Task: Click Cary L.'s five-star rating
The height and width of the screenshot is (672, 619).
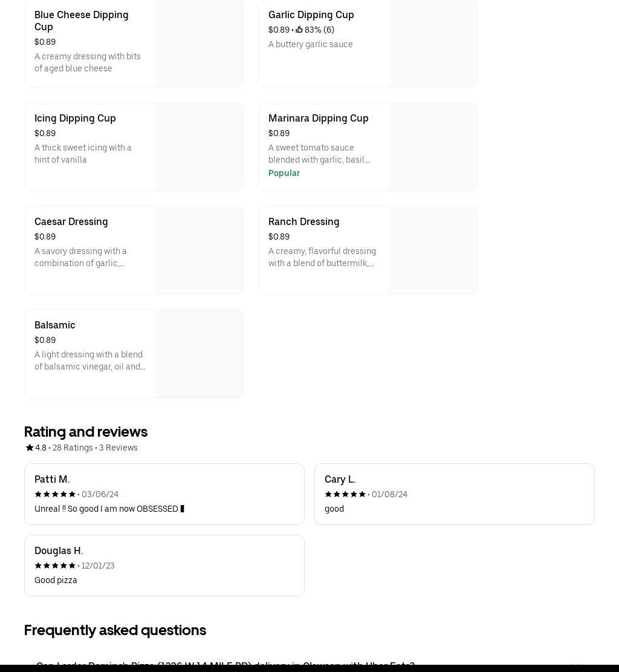Action: tap(345, 494)
